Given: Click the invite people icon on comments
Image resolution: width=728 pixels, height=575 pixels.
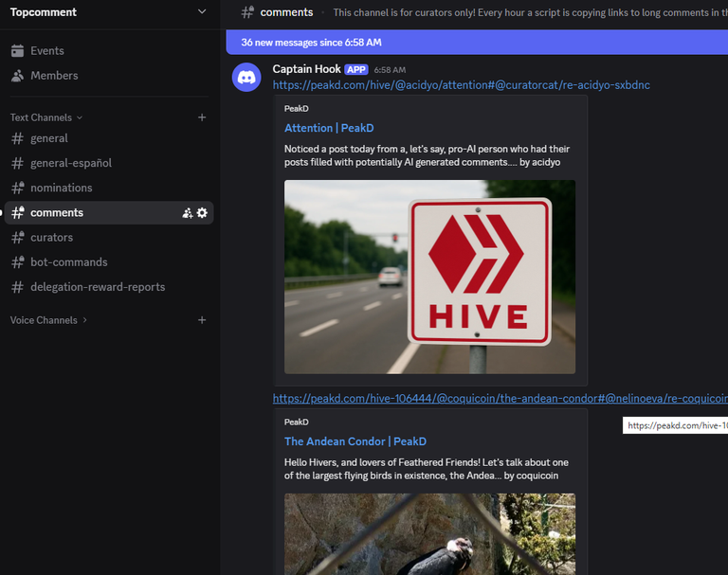Looking at the screenshot, I should click(187, 213).
